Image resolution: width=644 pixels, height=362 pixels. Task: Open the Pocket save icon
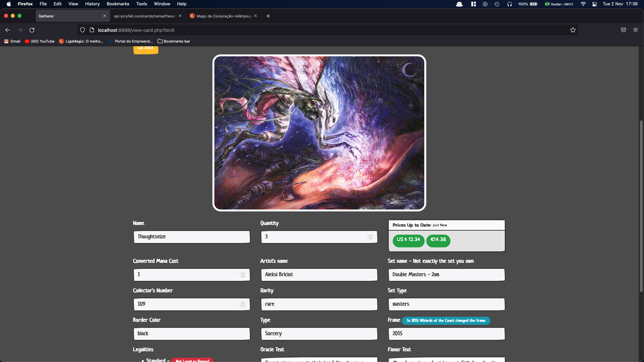pyautogui.click(x=624, y=30)
